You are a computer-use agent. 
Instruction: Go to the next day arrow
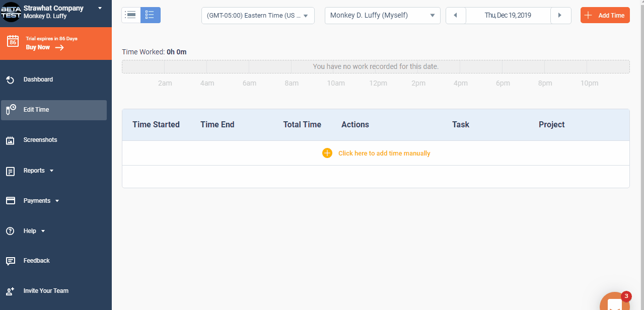560,16
